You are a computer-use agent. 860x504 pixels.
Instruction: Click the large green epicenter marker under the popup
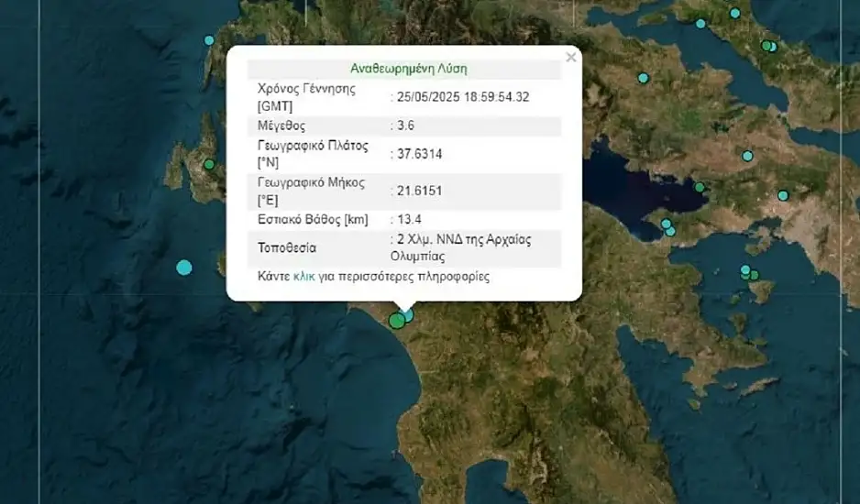[397, 321]
